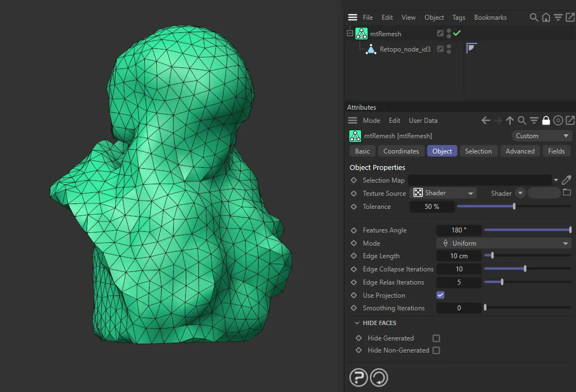The image size is (576, 392).
Task: Open the Custom preset dropdown
Action: coord(541,135)
